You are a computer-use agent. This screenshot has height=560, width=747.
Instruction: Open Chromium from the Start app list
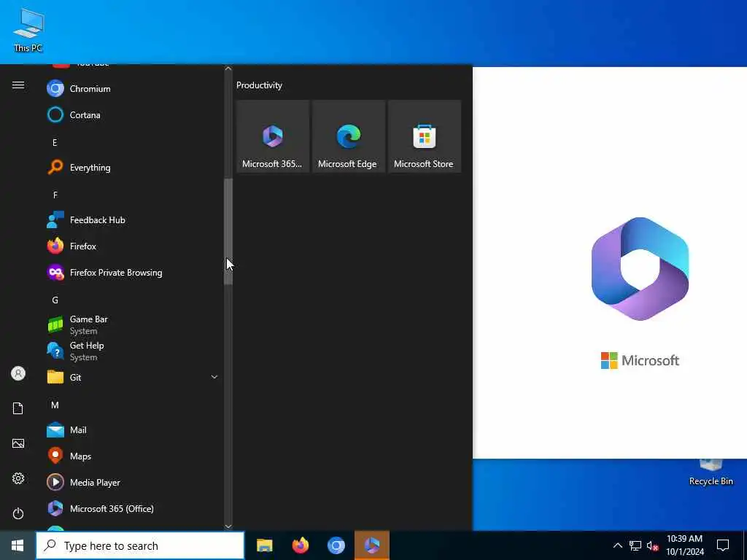(133, 88)
